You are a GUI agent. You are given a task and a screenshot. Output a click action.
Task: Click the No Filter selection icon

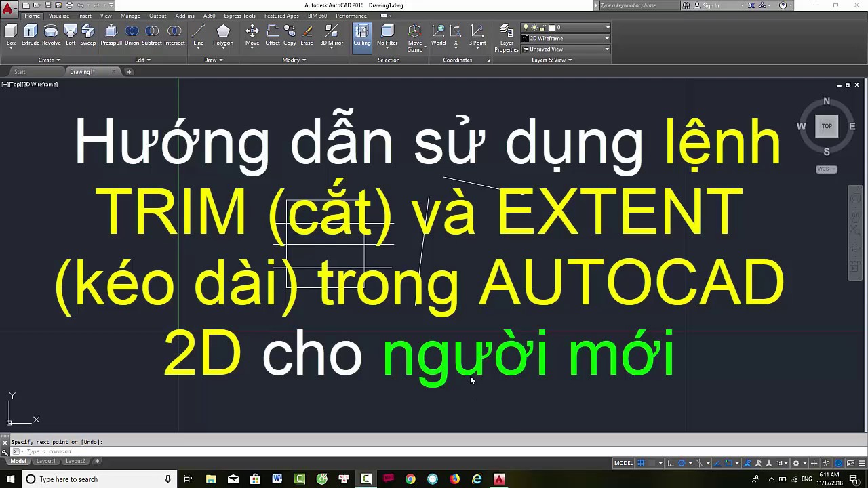point(387,35)
